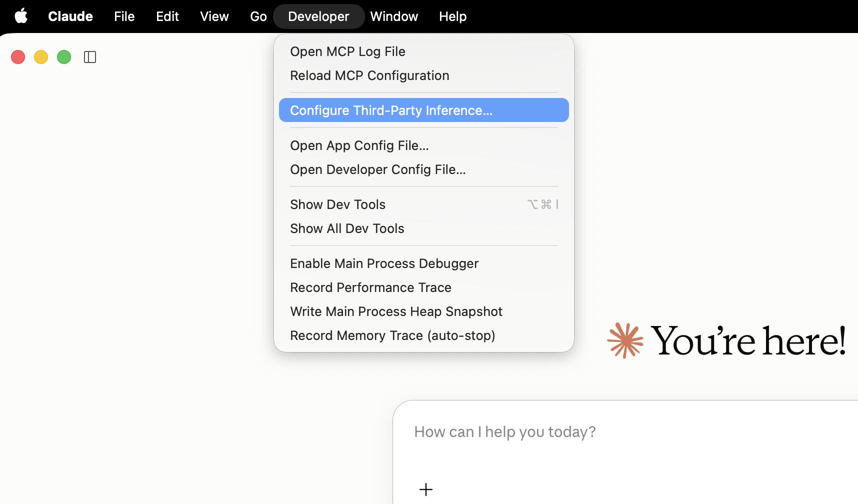Choose Enable Main Process Debugger
This screenshot has height=504, width=858.
click(x=424, y=263)
